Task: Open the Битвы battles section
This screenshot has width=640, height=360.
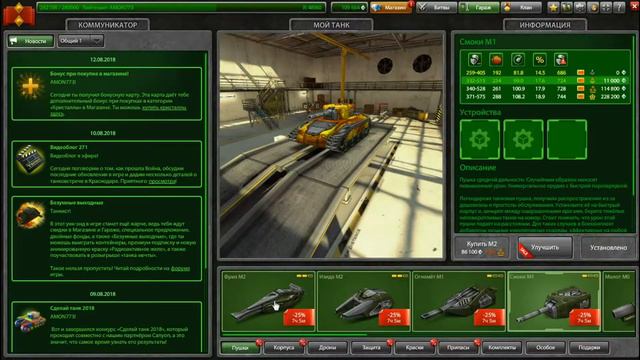Action: (436, 7)
